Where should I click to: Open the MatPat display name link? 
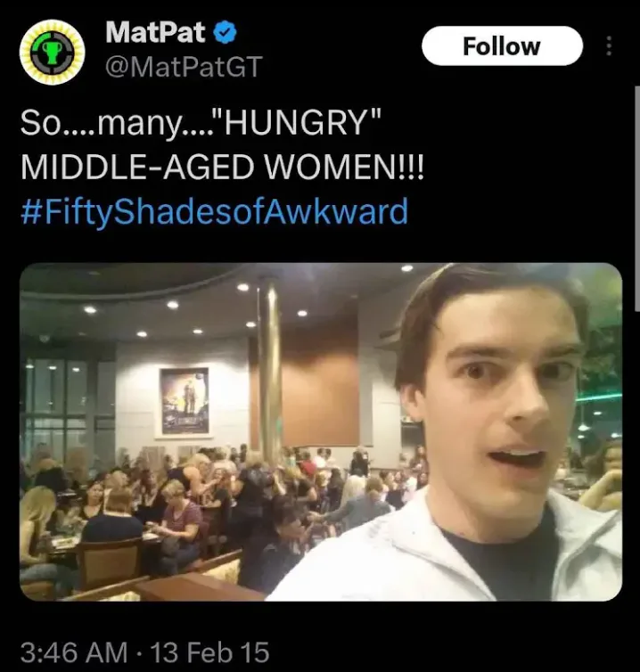click(x=155, y=33)
